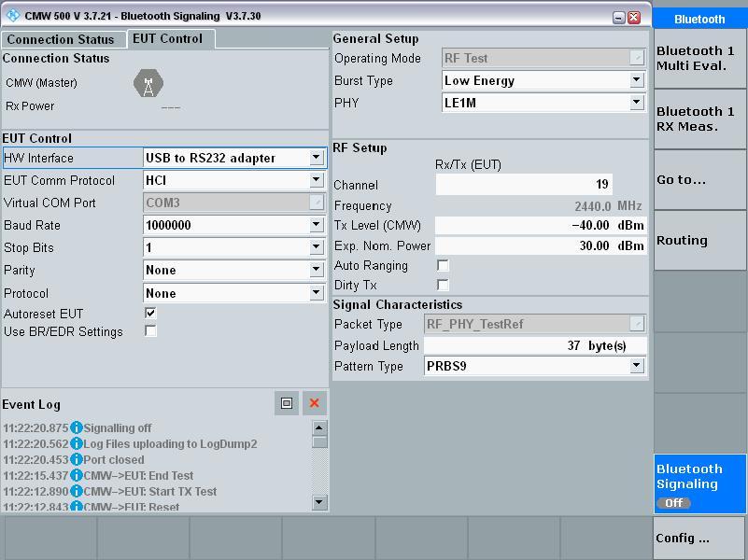Open the Stop Bits dropdown
Screen dimensions: 748x560
[x=317, y=247]
